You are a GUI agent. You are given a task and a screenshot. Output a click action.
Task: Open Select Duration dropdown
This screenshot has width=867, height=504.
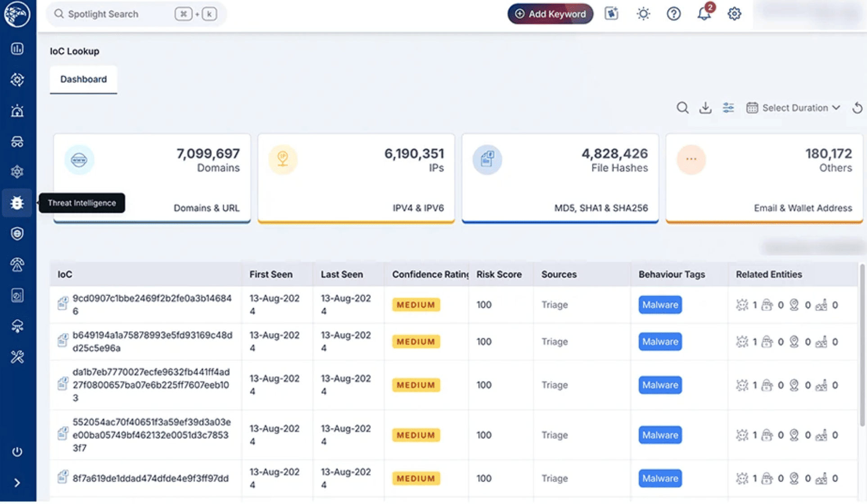click(794, 108)
